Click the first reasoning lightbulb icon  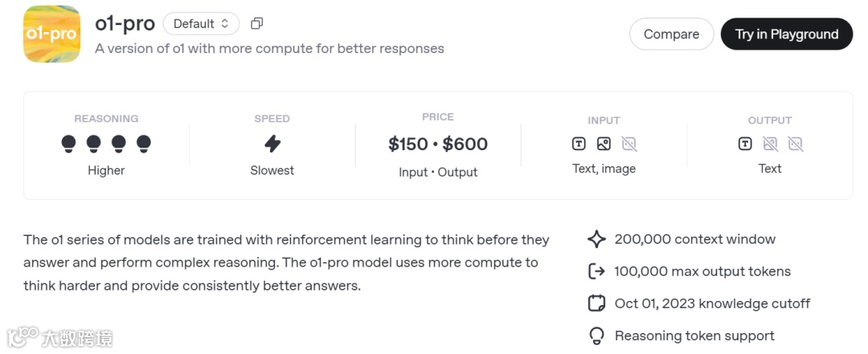pos(69,144)
